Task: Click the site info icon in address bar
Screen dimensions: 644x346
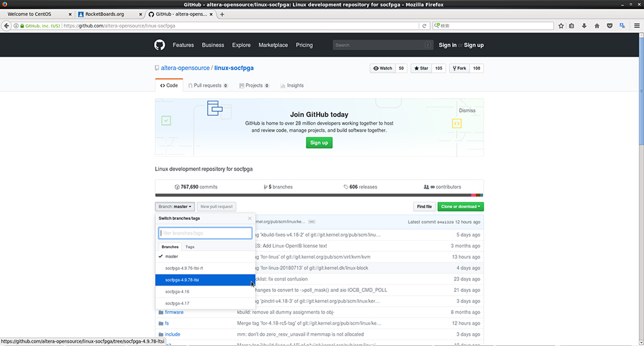Action: click(16, 26)
